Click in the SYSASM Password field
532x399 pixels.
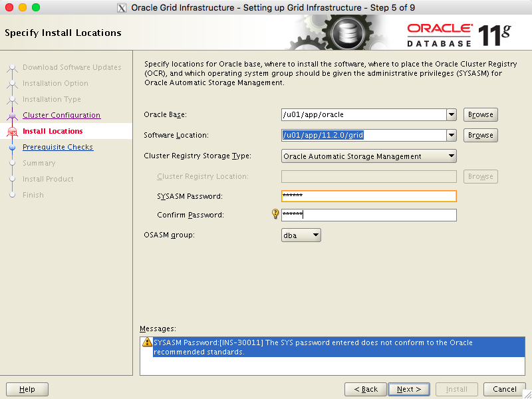click(x=369, y=196)
